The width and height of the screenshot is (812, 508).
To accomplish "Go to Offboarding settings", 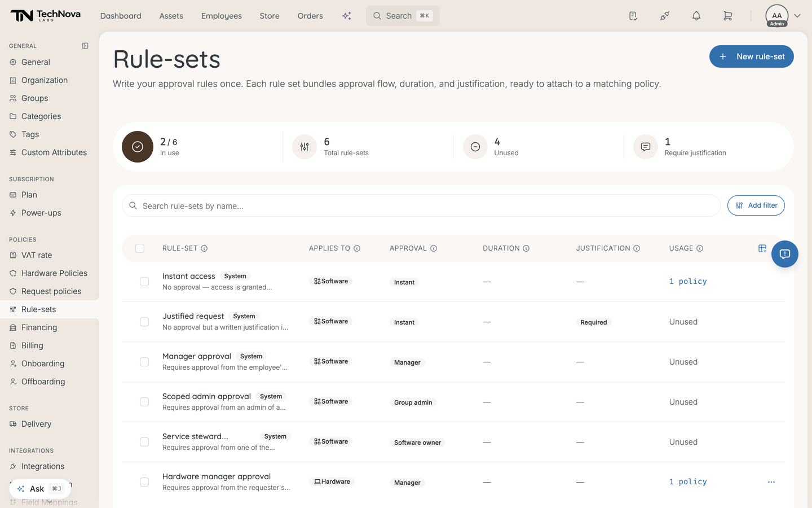I will [x=50, y=382].
